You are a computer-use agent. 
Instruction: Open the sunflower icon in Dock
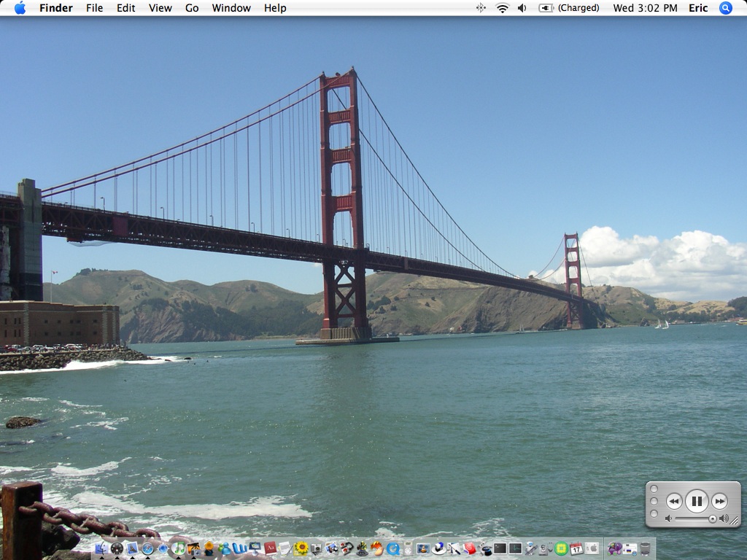point(301,548)
